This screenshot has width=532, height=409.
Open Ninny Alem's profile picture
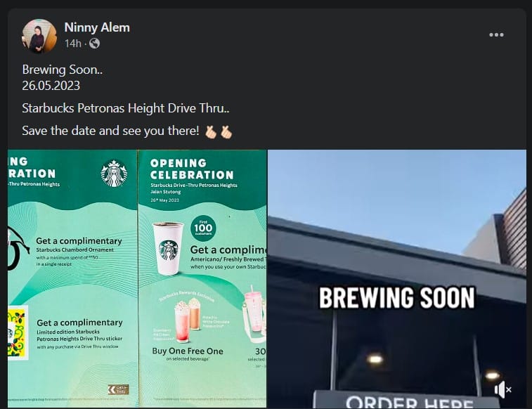39,36
